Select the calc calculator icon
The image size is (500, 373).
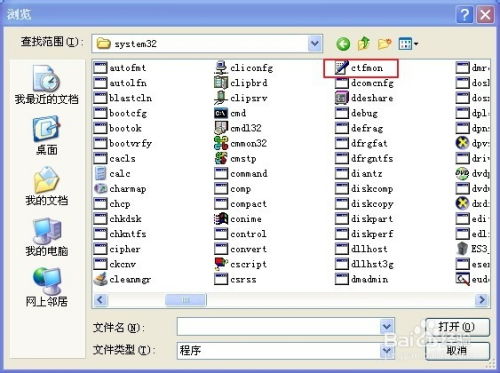click(100, 174)
